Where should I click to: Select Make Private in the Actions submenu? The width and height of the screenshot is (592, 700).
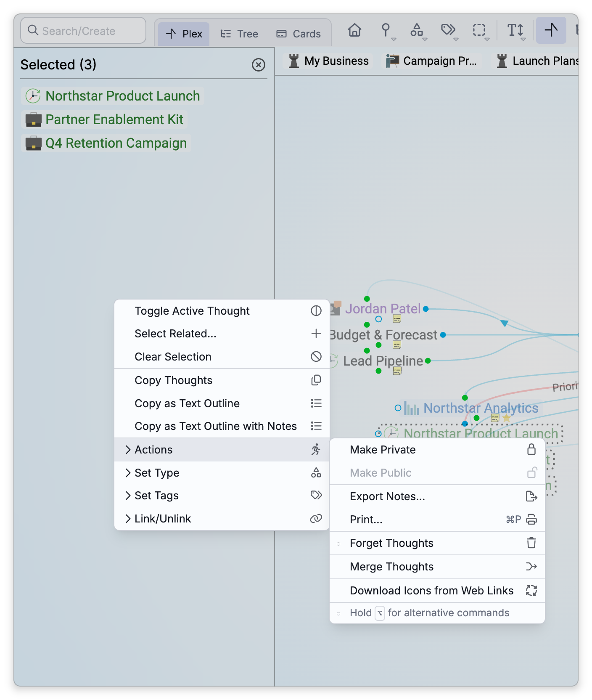[437, 450]
